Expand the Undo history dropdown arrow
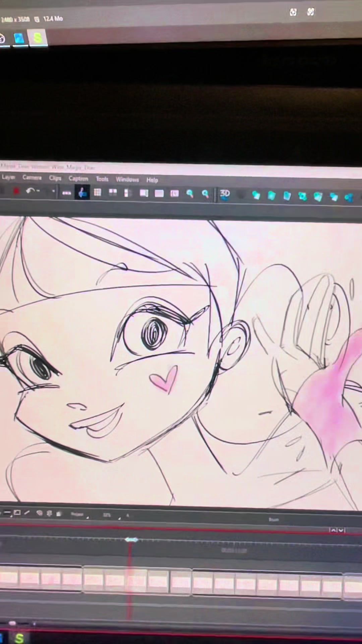 click(38, 191)
